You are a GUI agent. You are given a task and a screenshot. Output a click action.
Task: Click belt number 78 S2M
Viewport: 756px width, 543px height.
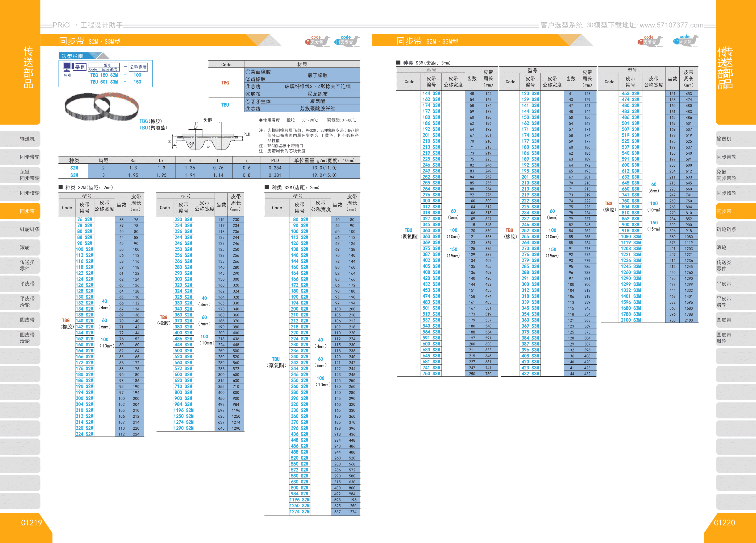85,225
